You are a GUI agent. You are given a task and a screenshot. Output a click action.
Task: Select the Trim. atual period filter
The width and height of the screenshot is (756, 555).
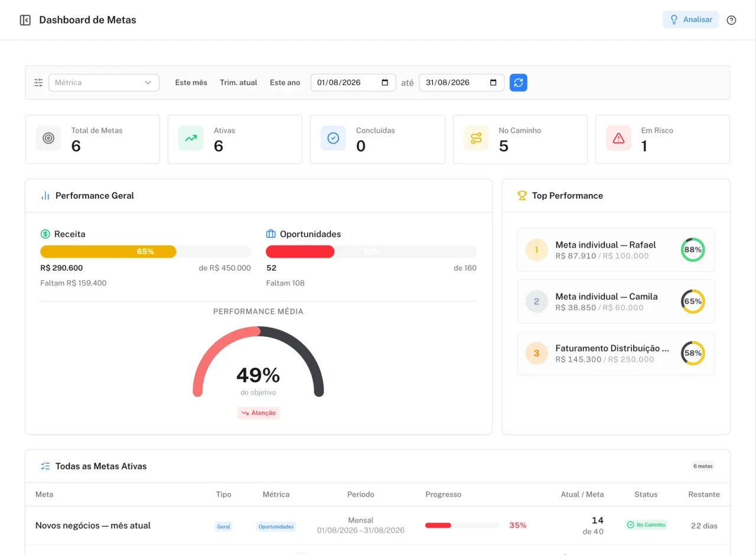[x=239, y=83]
